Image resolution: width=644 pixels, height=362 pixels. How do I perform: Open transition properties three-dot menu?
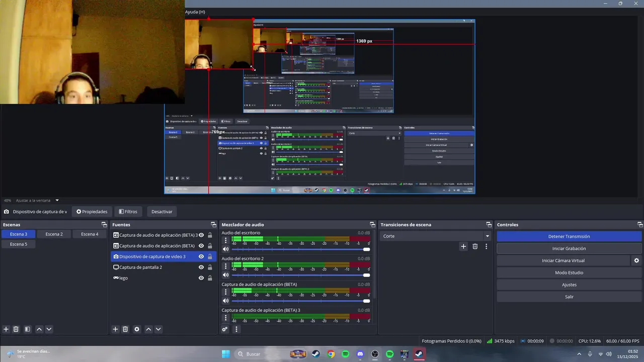click(x=486, y=246)
